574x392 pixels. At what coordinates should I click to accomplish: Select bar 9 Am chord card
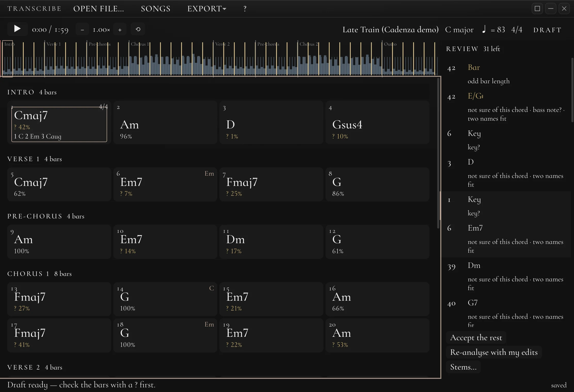[x=59, y=242]
